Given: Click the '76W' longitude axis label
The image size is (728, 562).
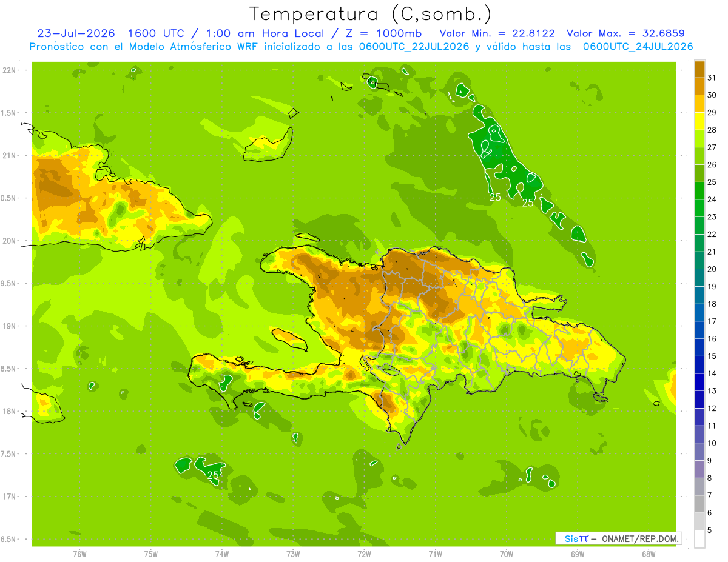Looking at the screenshot, I should (x=79, y=554).
